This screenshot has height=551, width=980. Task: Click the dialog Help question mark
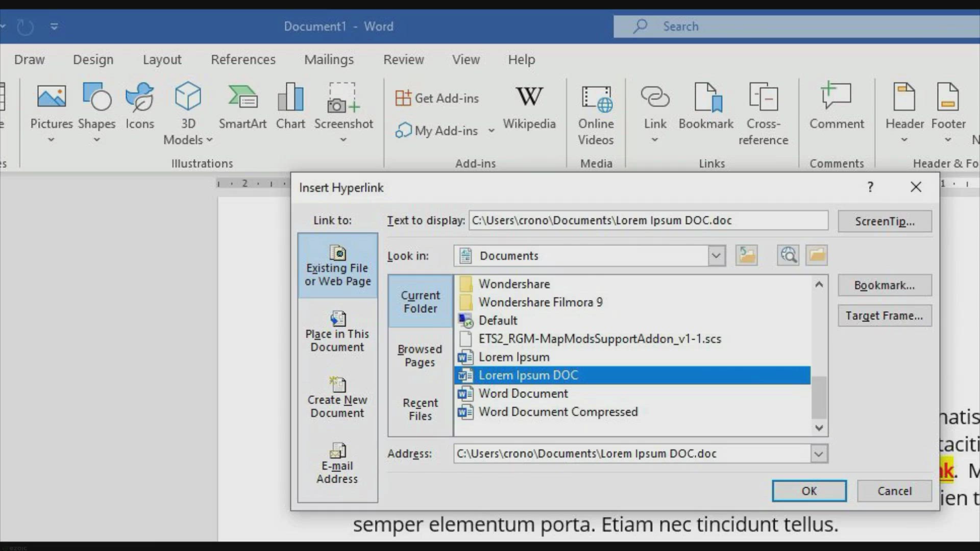(x=870, y=187)
